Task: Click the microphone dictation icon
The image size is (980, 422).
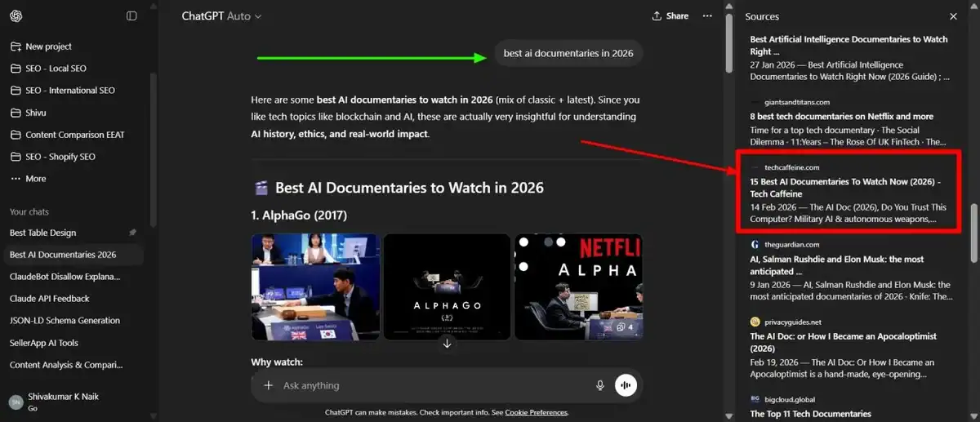Action: coord(600,385)
